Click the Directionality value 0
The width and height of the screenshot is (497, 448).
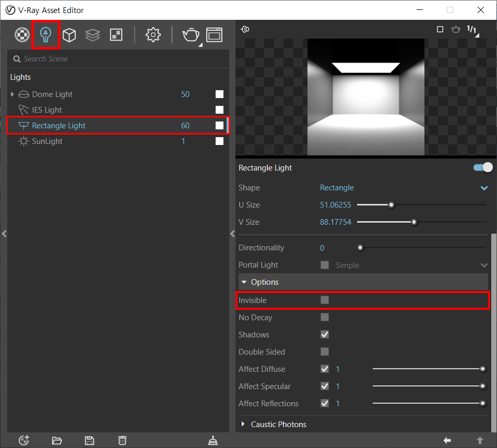tap(322, 248)
